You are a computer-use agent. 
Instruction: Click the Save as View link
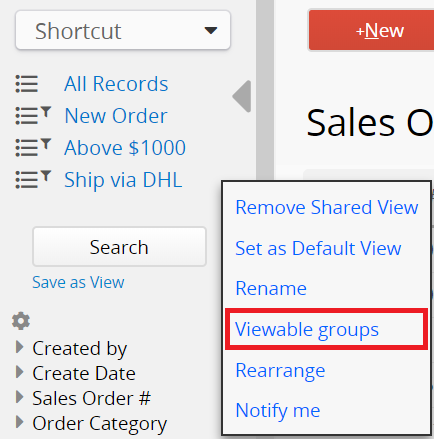tap(78, 282)
